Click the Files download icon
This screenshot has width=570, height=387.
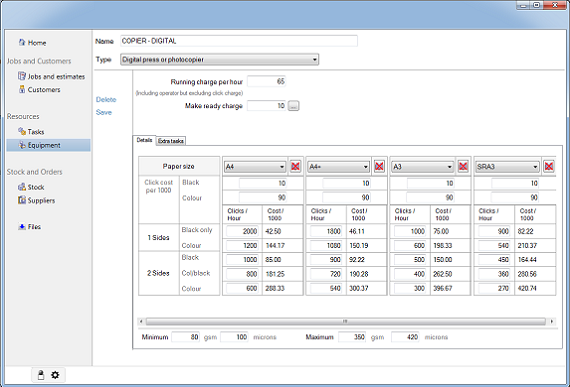[x=22, y=226]
